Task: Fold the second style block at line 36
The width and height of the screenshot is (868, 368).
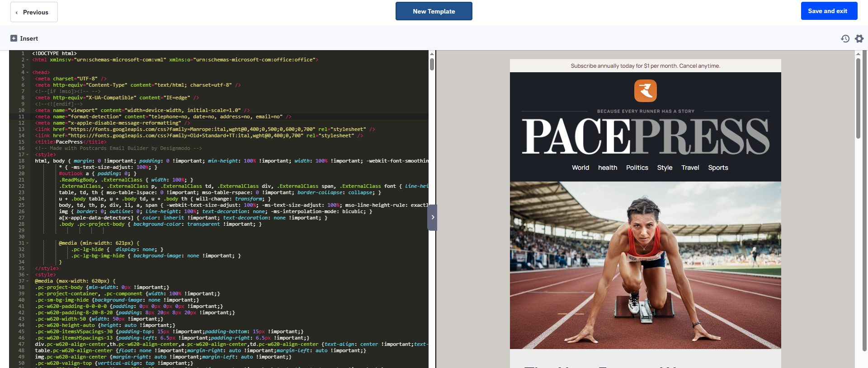Action: (27, 275)
